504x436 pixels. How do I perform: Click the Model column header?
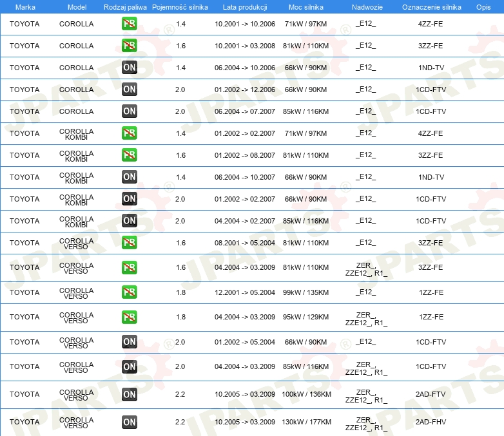[x=77, y=7]
